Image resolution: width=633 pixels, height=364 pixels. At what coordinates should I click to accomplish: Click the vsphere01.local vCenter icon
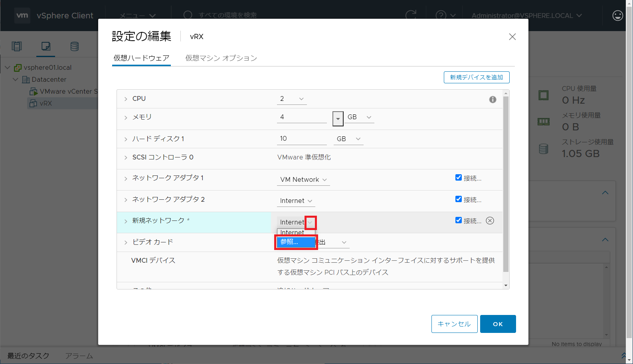18,67
